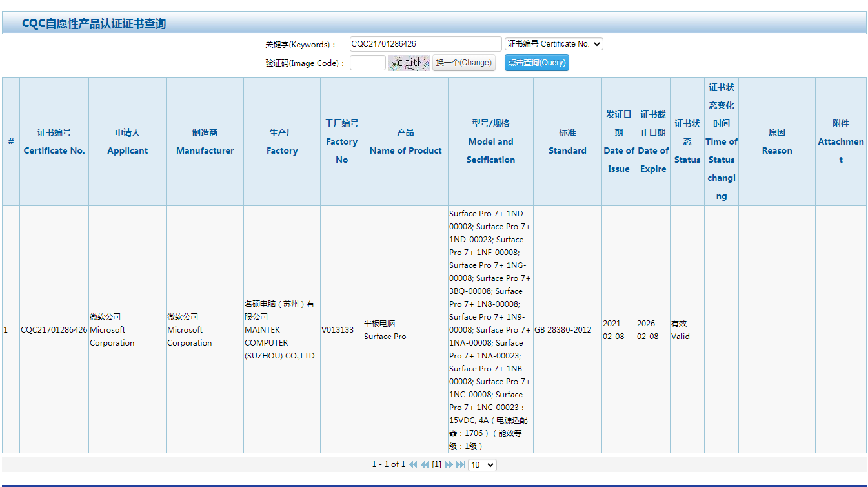Select the Microsoft Corporation applicant cell

(x=127, y=329)
